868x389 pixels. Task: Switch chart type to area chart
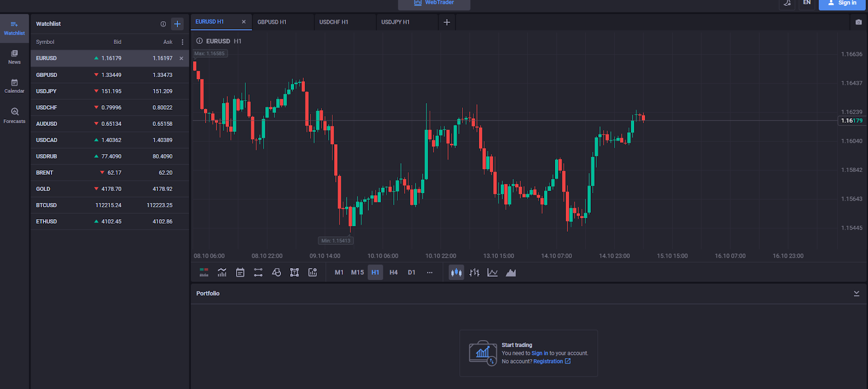[x=510, y=272]
